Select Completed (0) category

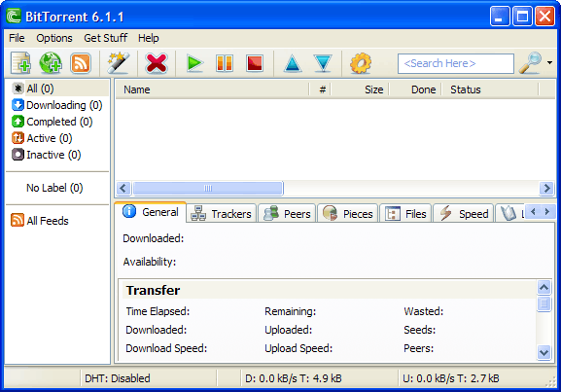point(53,122)
